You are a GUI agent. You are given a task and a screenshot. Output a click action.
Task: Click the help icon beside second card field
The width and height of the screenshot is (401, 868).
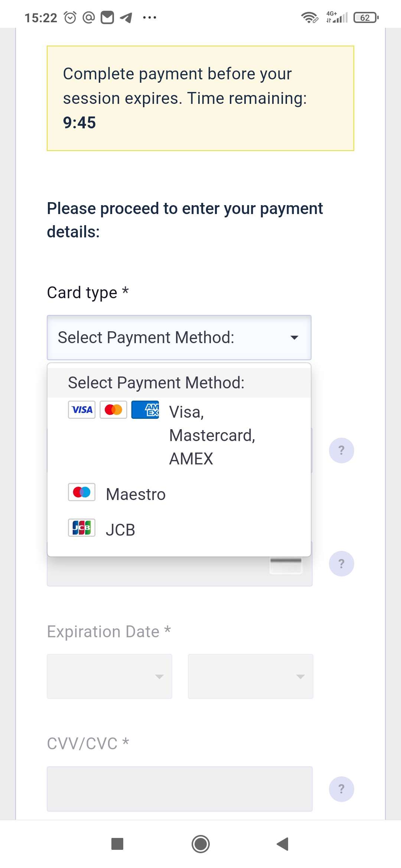coord(342,564)
